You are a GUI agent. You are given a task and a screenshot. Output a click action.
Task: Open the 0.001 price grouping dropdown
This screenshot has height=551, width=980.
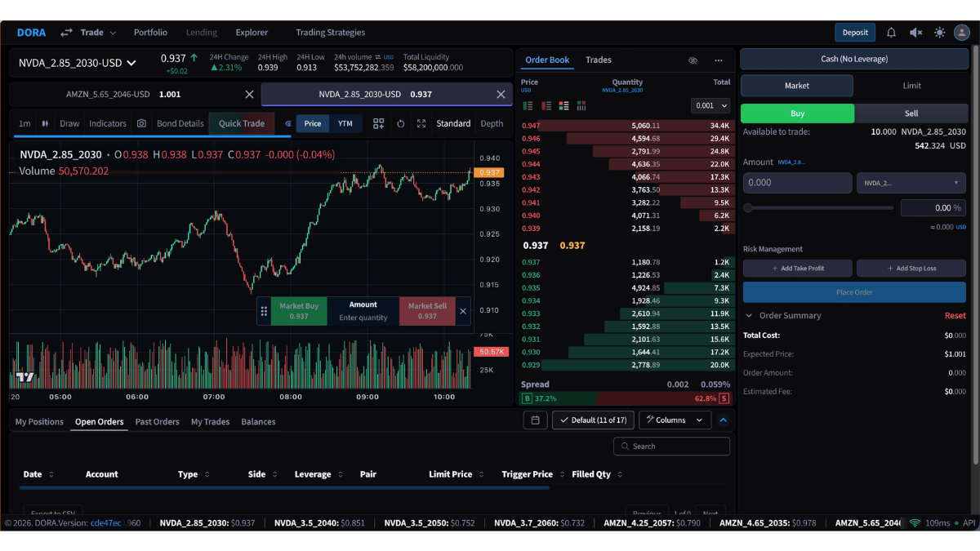coord(710,105)
